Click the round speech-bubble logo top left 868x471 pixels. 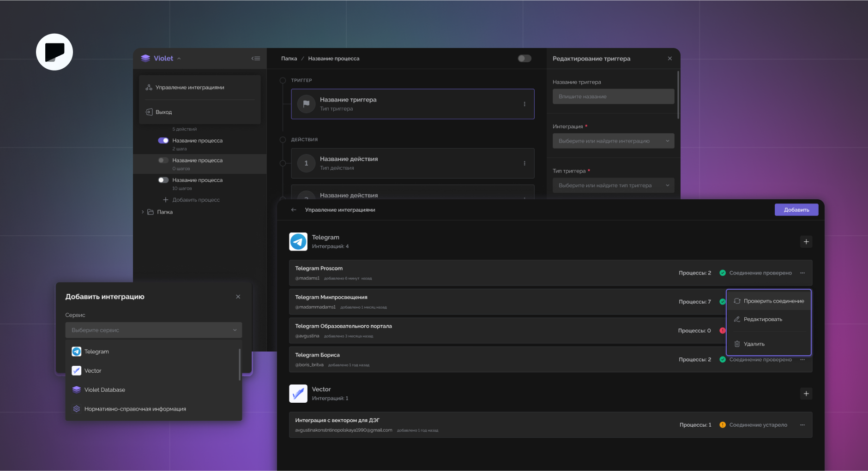(x=54, y=52)
